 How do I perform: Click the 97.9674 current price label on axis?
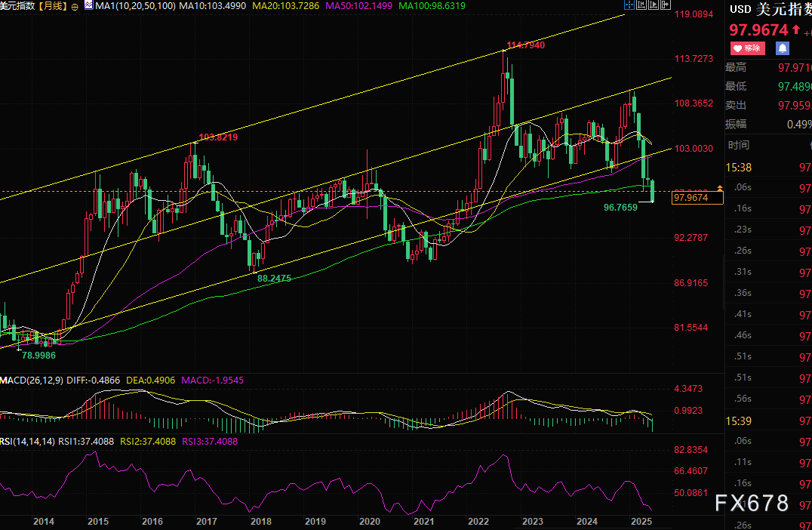coord(697,198)
